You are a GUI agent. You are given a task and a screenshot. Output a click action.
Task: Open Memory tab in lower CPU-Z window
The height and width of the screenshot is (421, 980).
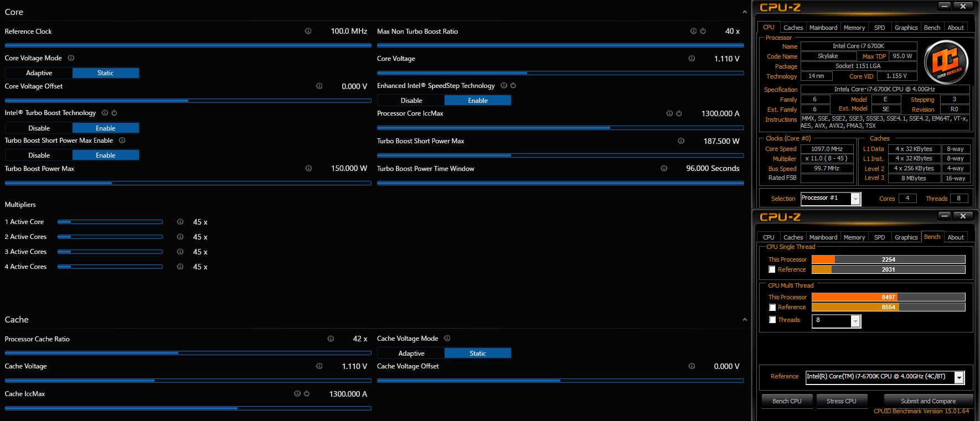point(854,237)
